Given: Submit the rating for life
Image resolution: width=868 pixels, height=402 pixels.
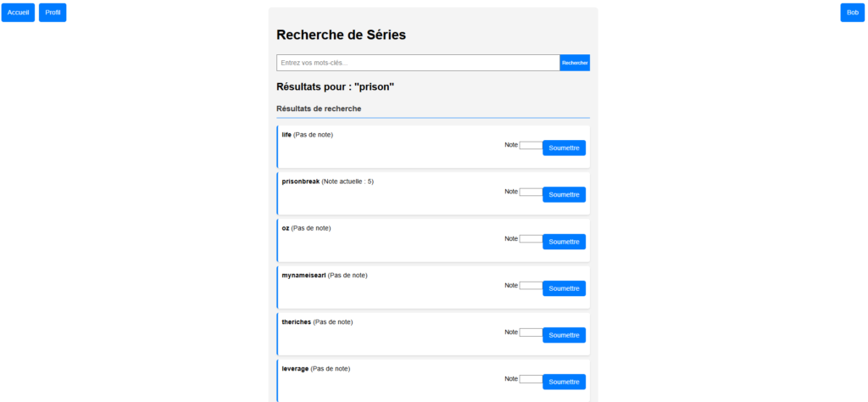Looking at the screenshot, I should [x=564, y=148].
